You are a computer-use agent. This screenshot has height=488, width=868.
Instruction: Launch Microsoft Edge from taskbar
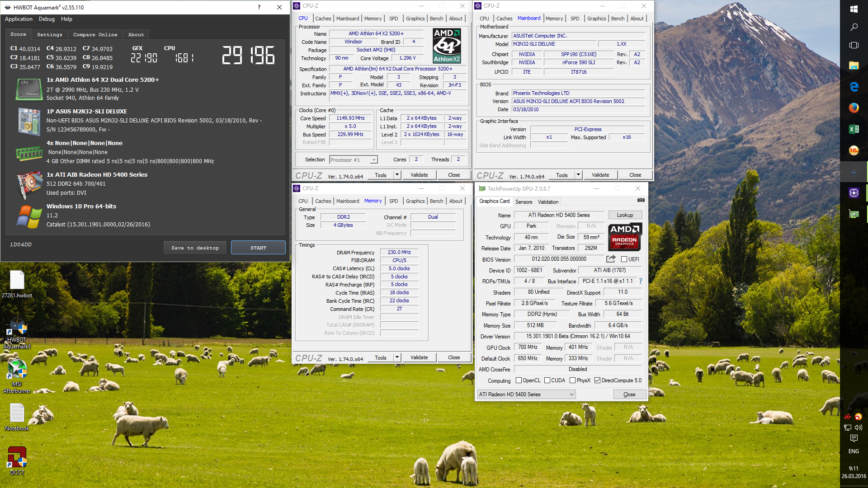click(x=854, y=87)
